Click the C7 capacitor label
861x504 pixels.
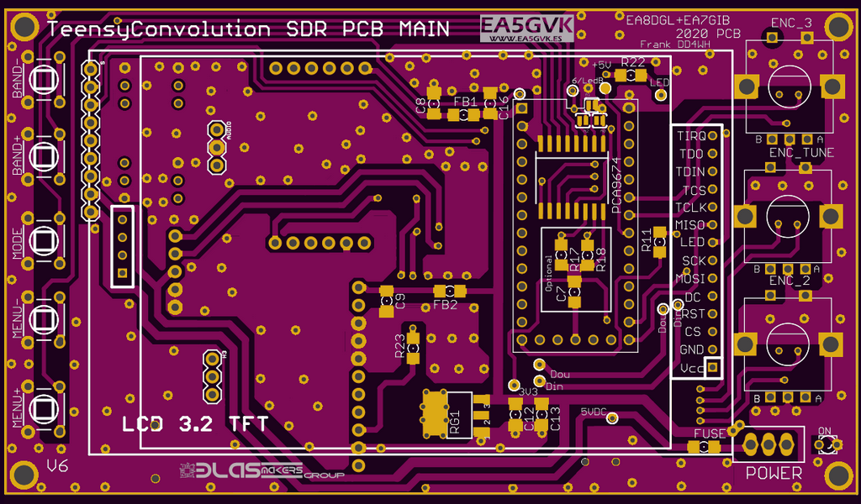pyautogui.click(x=561, y=294)
